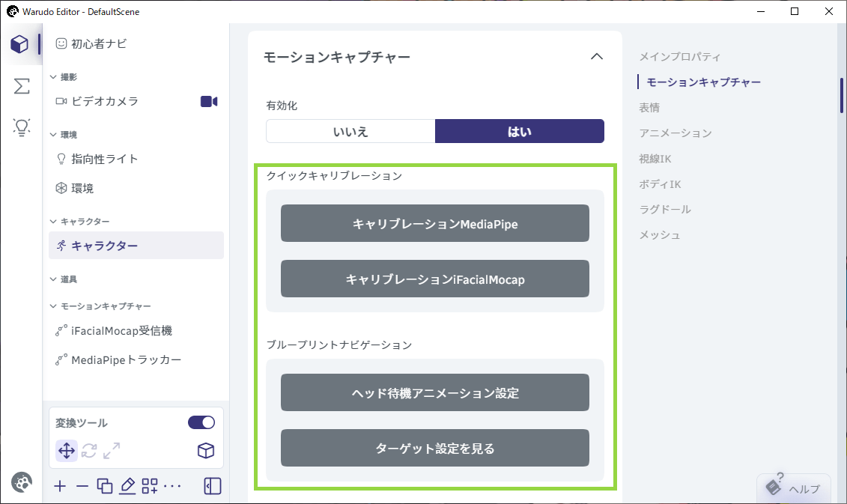Collapse the 道具 group
The image size is (847, 504).
point(64,279)
